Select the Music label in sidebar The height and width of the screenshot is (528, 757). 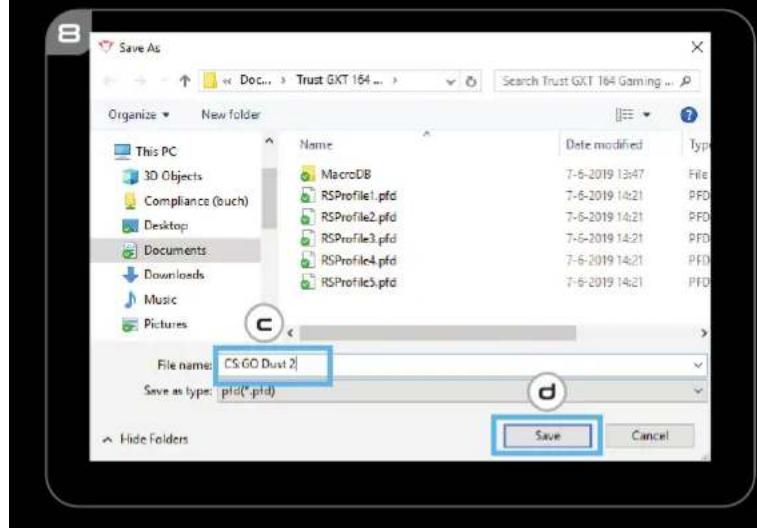(160, 299)
